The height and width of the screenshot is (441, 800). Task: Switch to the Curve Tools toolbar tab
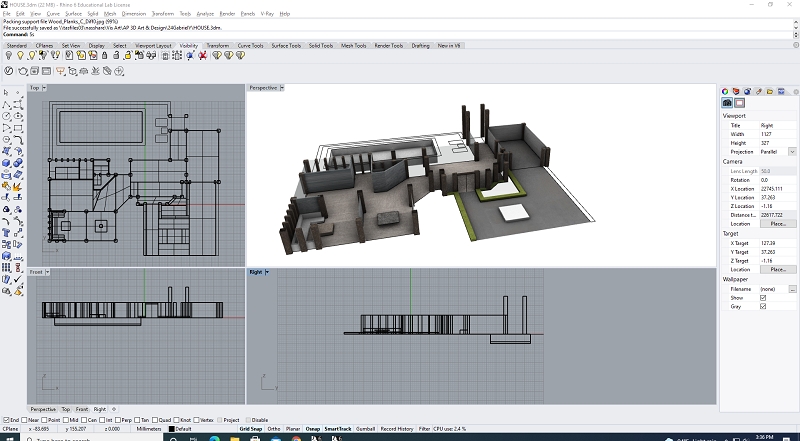click(252, 45)
